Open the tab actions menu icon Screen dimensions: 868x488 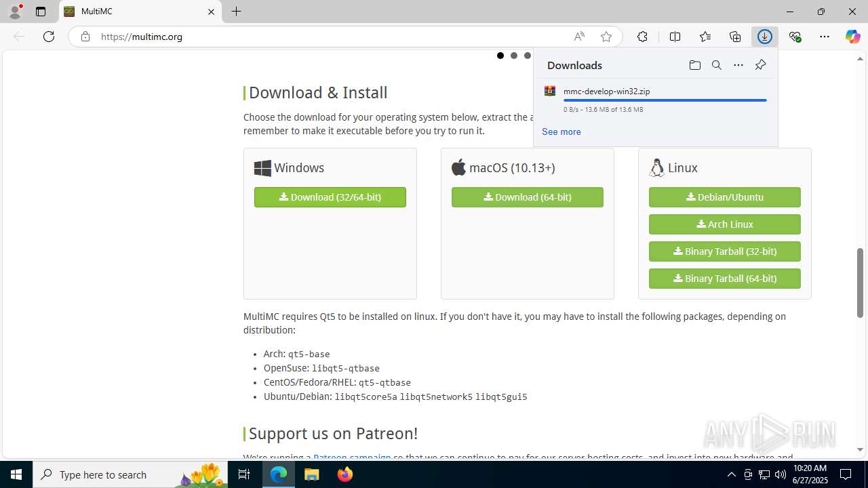(41, 12)
